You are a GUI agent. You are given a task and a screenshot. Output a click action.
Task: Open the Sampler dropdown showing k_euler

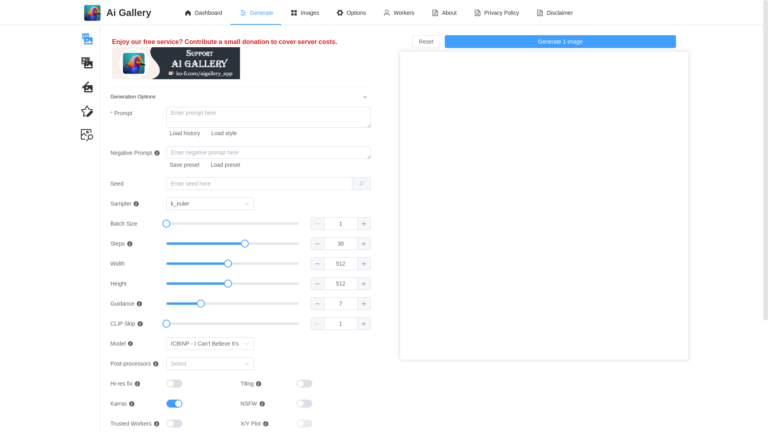pyautogui.click(x=209, y=204)
